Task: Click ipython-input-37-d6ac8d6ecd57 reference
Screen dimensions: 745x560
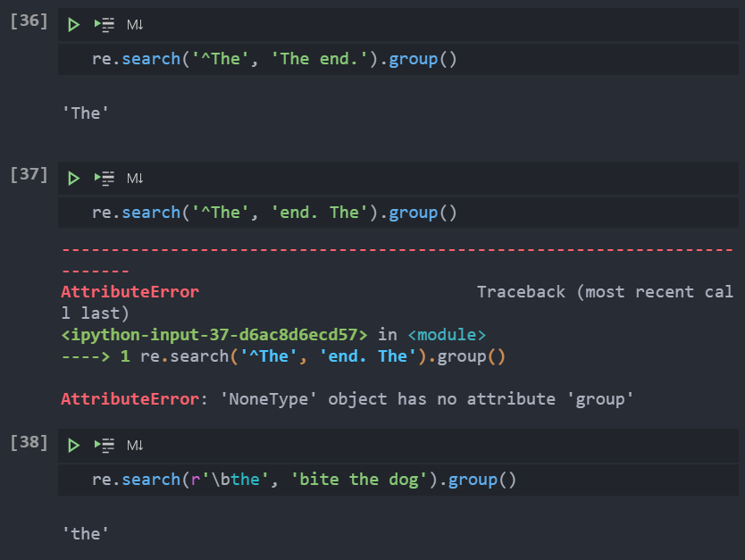Action: click(x=214, y=335)
